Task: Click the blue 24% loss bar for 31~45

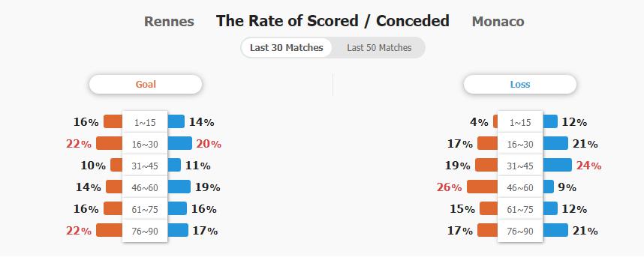Action: tap(557, 165)
